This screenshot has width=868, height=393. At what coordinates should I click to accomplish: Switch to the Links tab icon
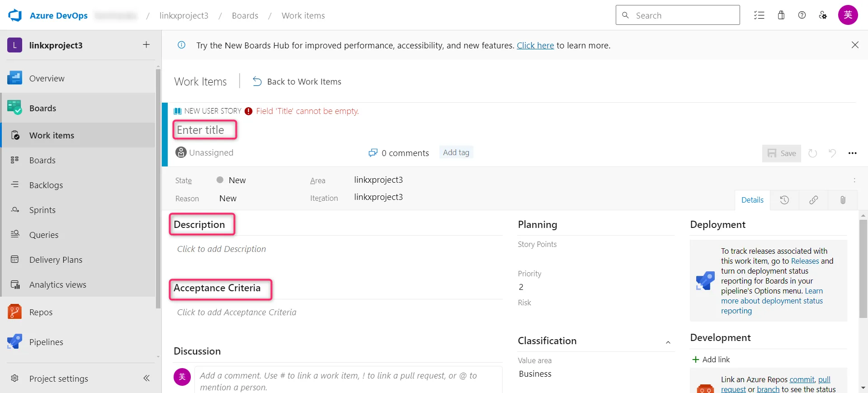813,200
